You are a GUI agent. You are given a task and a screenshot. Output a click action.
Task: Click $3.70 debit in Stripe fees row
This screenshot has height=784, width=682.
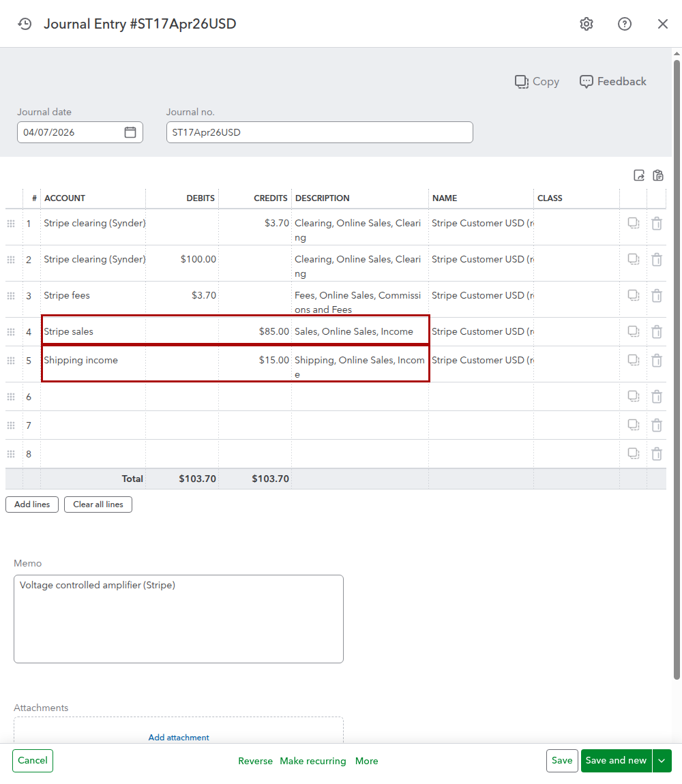(182, 299)
